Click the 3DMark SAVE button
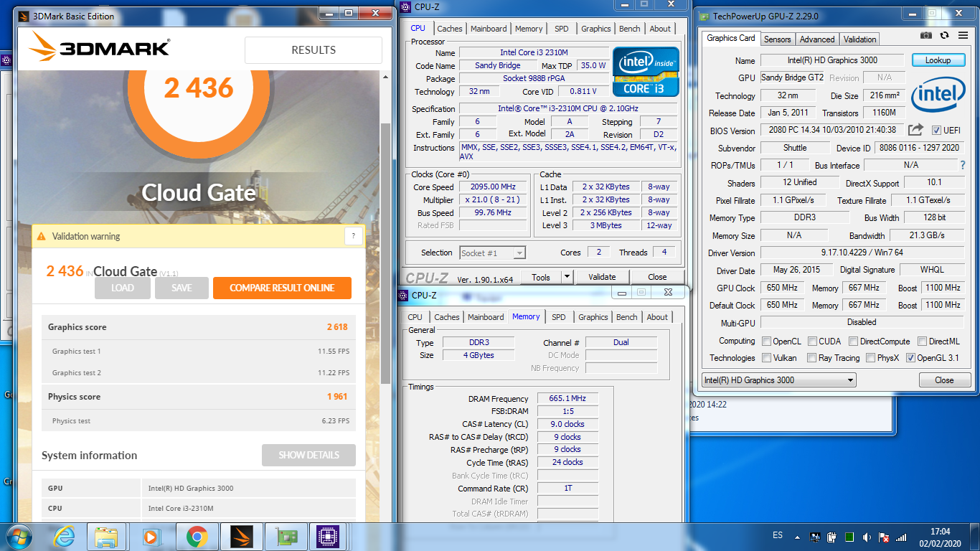This screenshot has width=980, height=551. click(182, 288)
